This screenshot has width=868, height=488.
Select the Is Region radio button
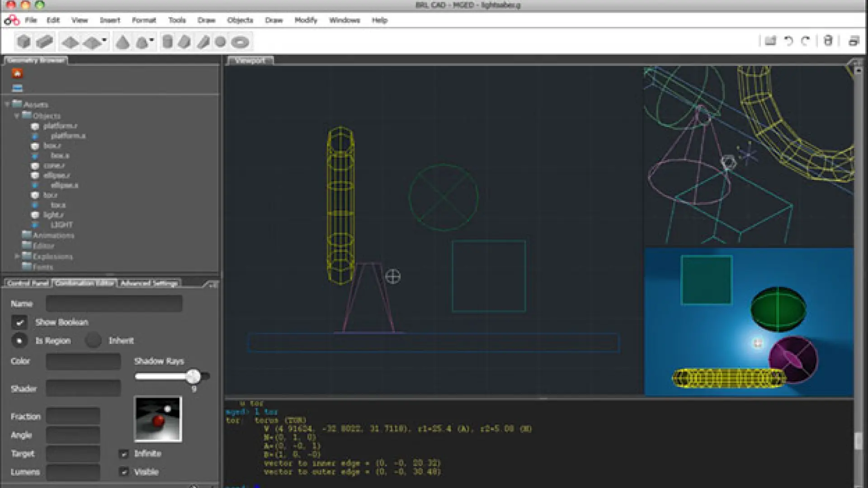19,341
